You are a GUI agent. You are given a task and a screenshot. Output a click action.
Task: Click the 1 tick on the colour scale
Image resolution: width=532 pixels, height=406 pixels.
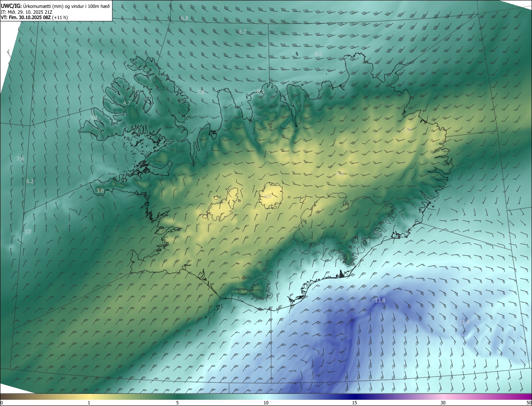(x=89, y=403)
